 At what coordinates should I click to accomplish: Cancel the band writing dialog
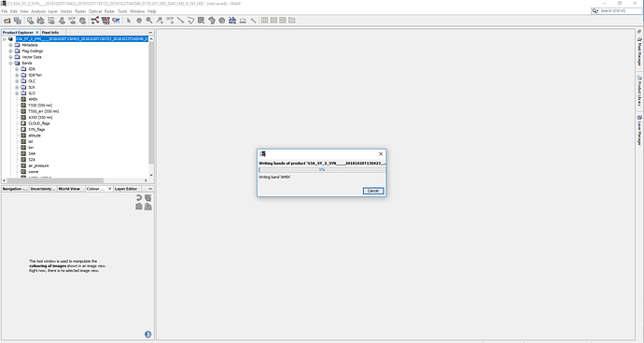point(373,191)
